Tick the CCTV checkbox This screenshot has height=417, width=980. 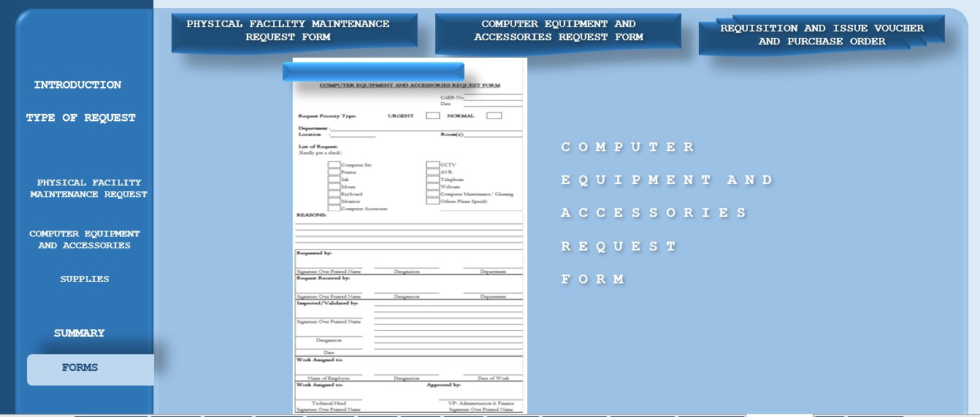click(433, 165)
